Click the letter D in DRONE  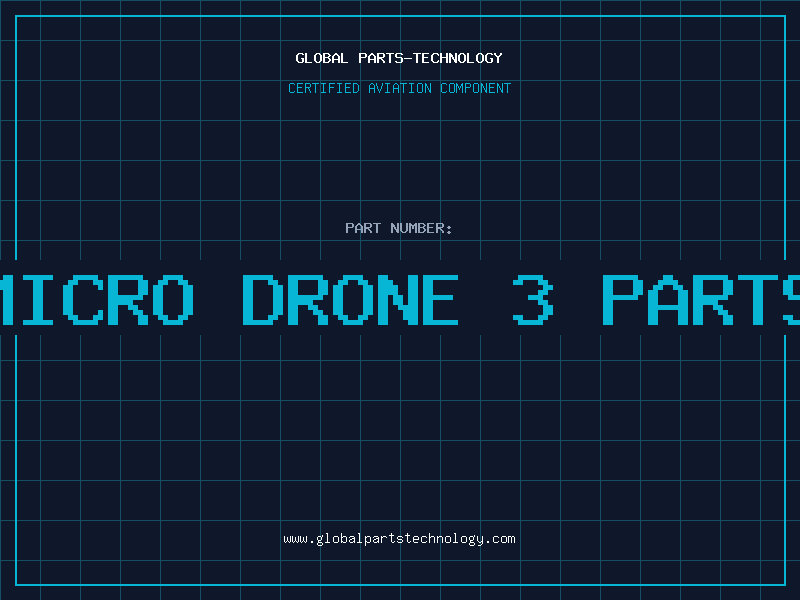tap(262, 300)
